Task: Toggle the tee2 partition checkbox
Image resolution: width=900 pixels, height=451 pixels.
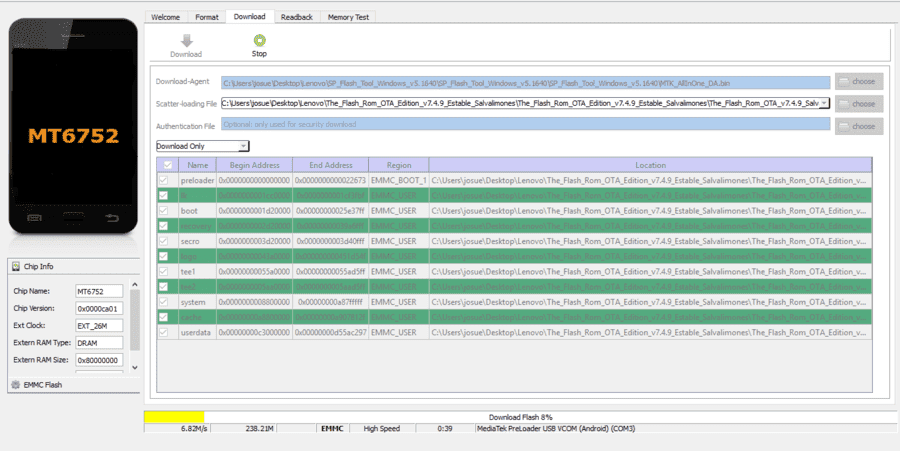Action: click(x=164, y=287)
